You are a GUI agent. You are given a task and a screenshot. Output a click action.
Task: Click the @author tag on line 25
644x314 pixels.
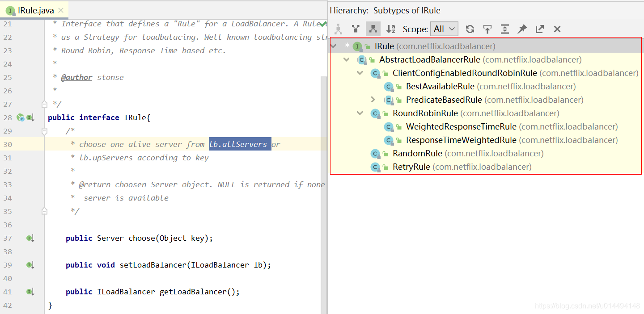click(x=77, y=77)
